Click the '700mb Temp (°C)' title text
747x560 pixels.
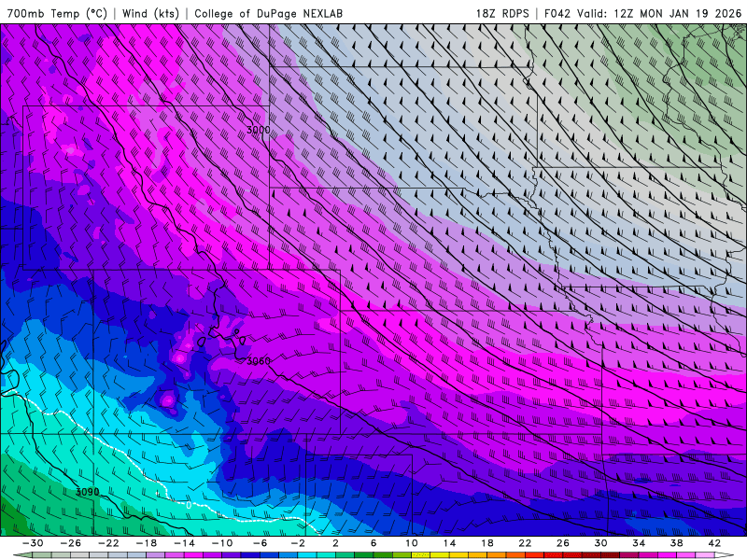(57, 13)
